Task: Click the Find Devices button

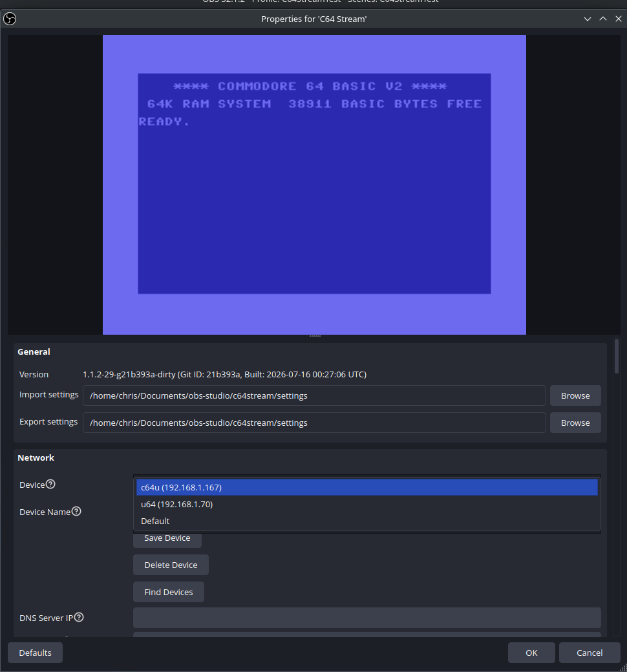Action: pyautogui.click(x=169, y=592)
